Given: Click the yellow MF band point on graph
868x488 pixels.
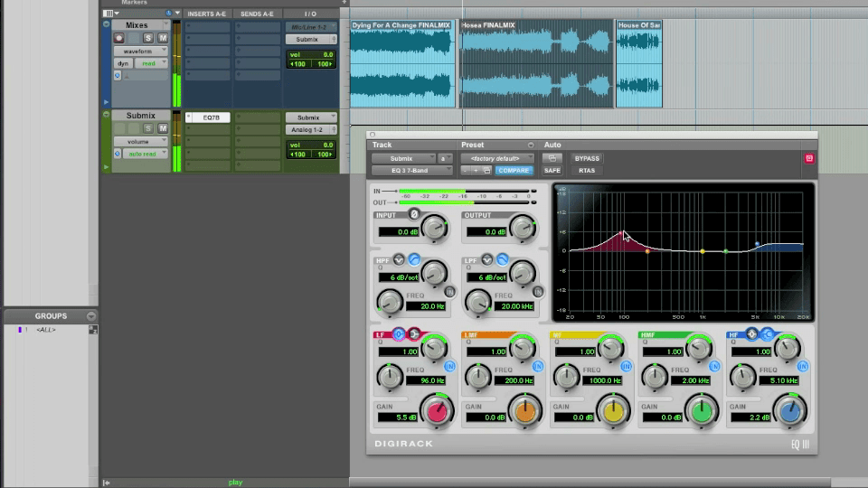Looking at the screenshot, I should pyautogui.click(x=702, y=251).
